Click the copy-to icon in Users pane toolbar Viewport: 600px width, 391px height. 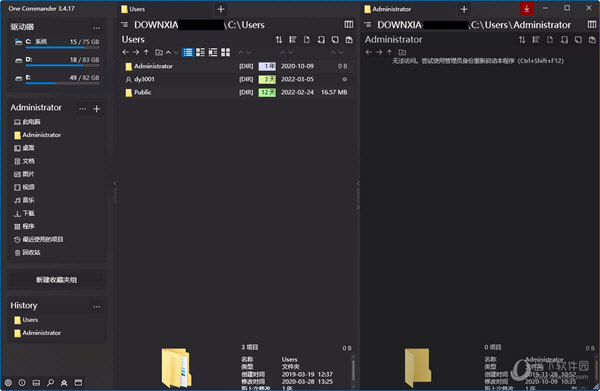(321, 39)
